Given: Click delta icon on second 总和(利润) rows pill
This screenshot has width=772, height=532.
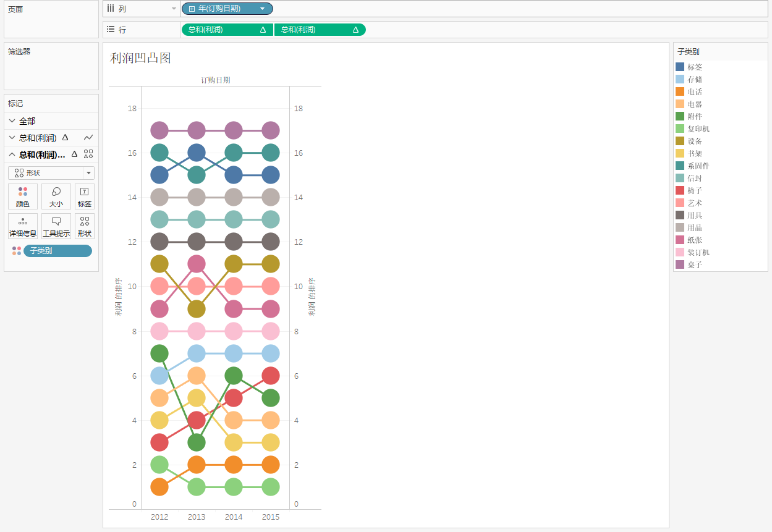Looking at the screenshot, I should pyautogui.click(x=355, y=30).
